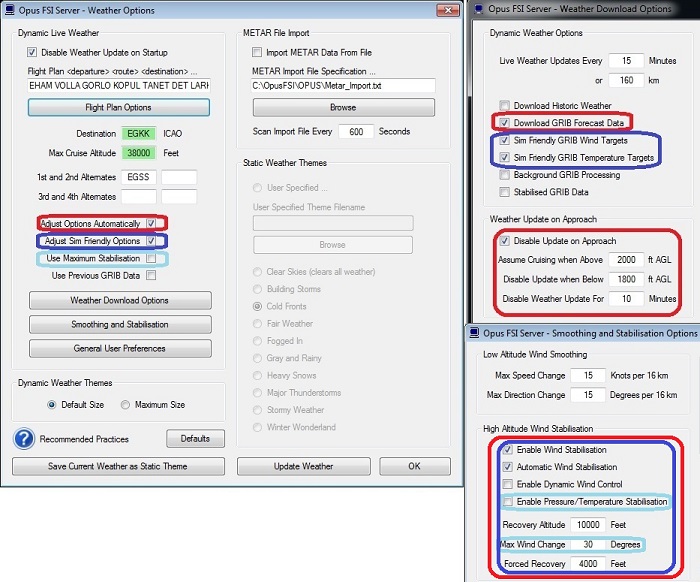Enable Stabilised GRIB Data
This screenshot has height=582, width=700.
coord(504,192)
